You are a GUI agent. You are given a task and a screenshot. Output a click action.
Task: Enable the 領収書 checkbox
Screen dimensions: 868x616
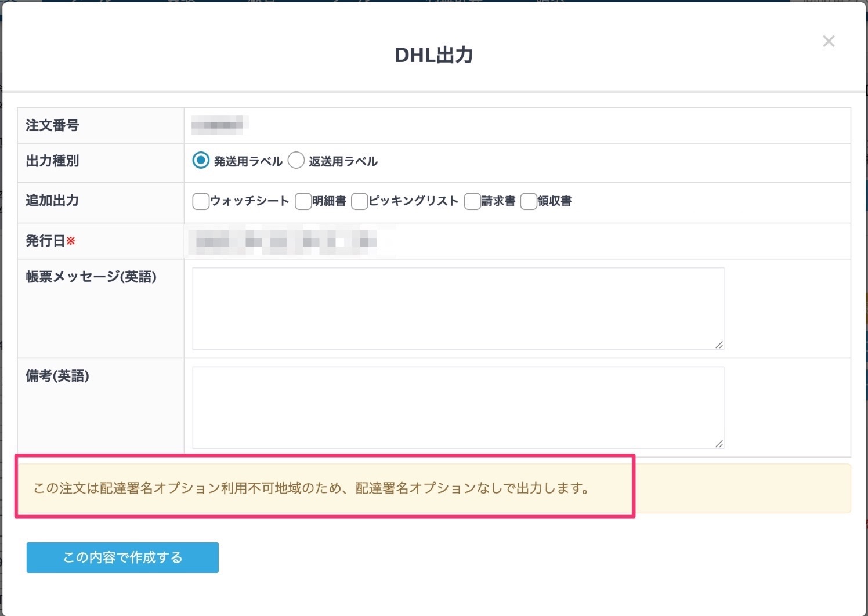(529, 201)
